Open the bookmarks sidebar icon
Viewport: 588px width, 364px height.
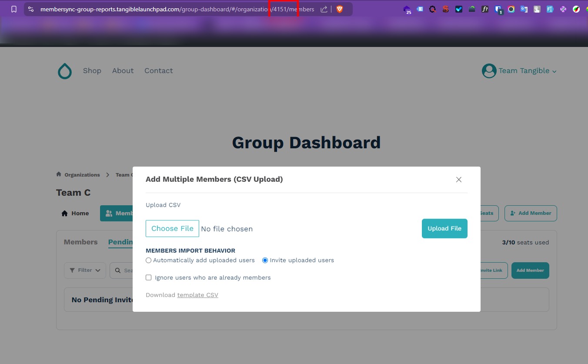click(13, 9)
